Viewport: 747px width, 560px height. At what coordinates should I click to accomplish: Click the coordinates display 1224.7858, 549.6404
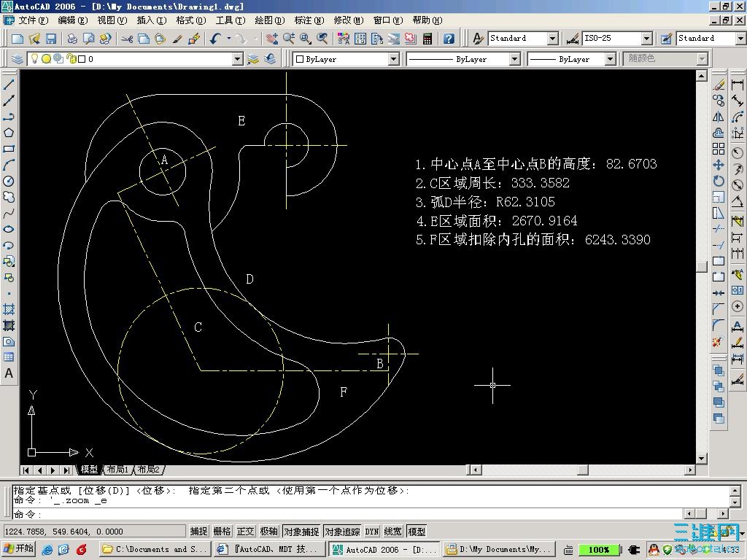[x=94, y=532]
